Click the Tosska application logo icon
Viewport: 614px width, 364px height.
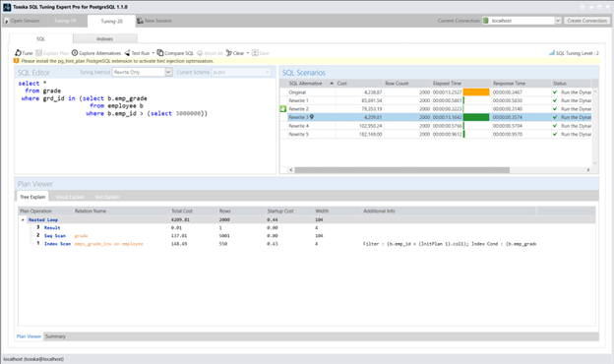click(7, 7)
